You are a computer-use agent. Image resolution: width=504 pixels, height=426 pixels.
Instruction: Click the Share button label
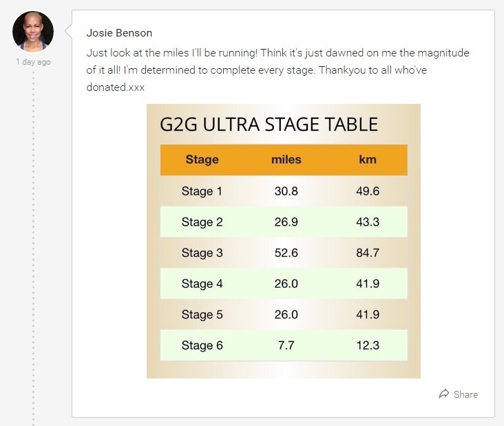click(x=465, y=394)
